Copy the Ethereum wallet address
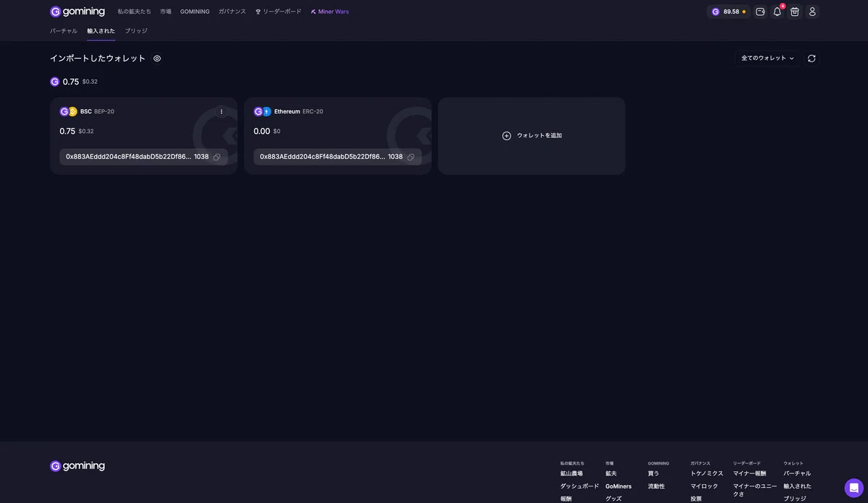This screenshot has height=503, width=868. pos(411,157)
